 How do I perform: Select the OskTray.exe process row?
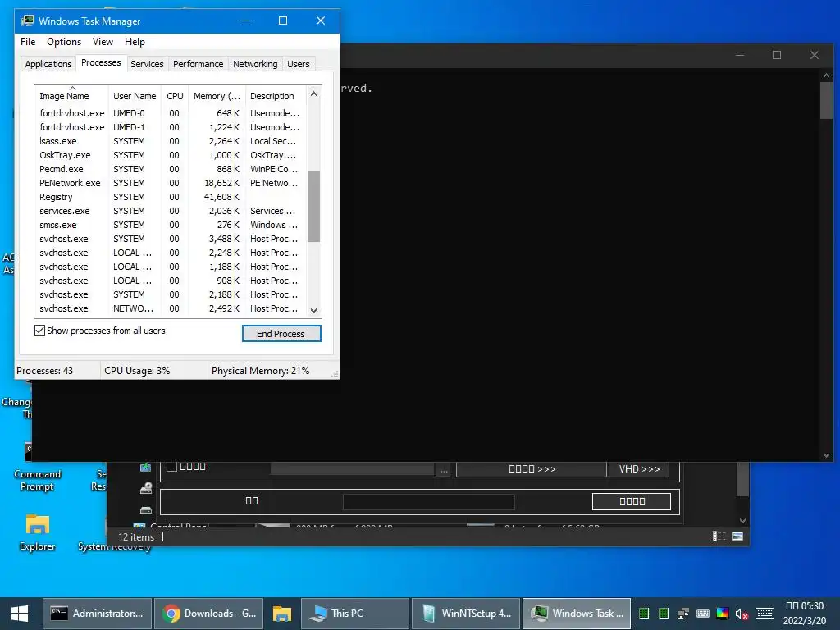(x=171, y=155)
